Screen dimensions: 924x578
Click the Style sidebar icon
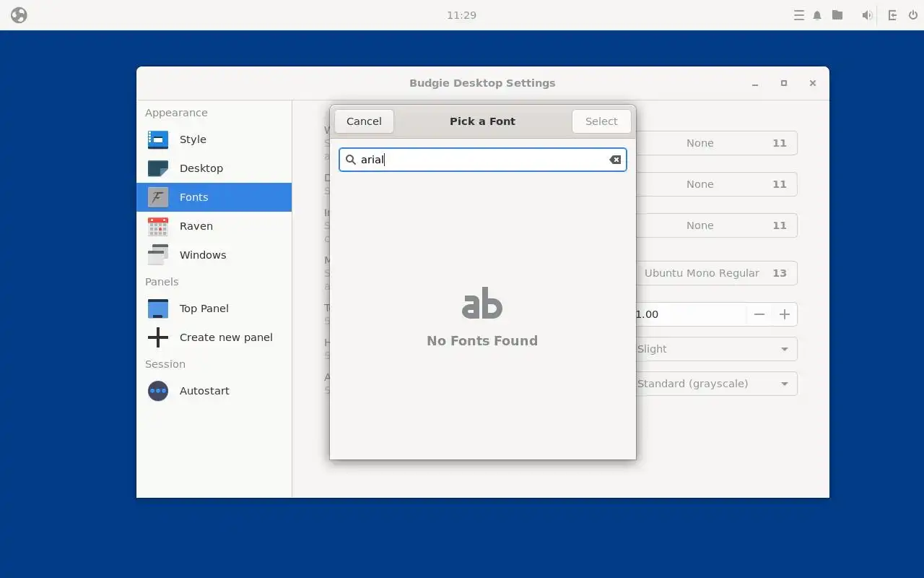coord(158,139)
